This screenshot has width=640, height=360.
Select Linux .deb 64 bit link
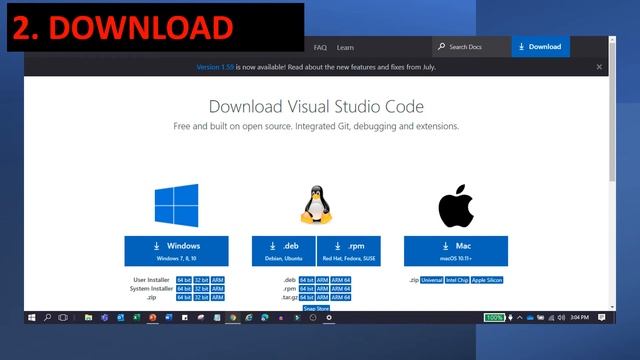coord(307,280)
